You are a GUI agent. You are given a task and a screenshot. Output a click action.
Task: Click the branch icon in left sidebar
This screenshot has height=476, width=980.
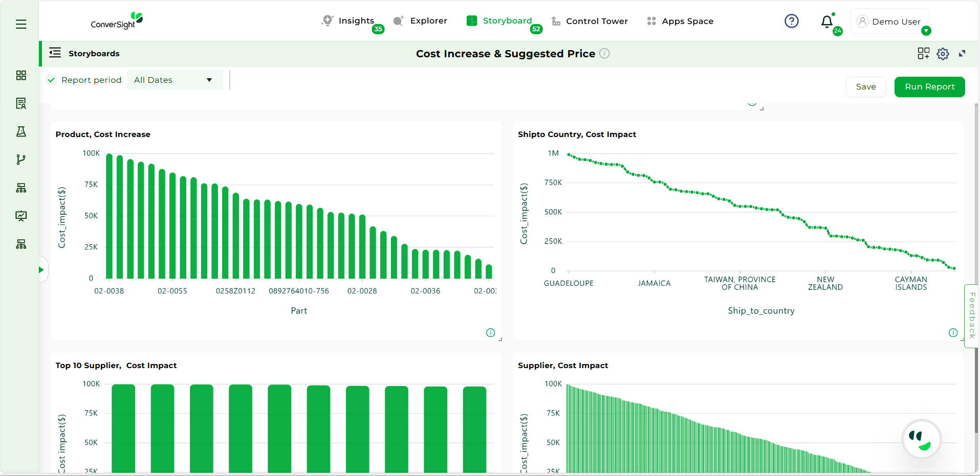click(x=21, y=160)
